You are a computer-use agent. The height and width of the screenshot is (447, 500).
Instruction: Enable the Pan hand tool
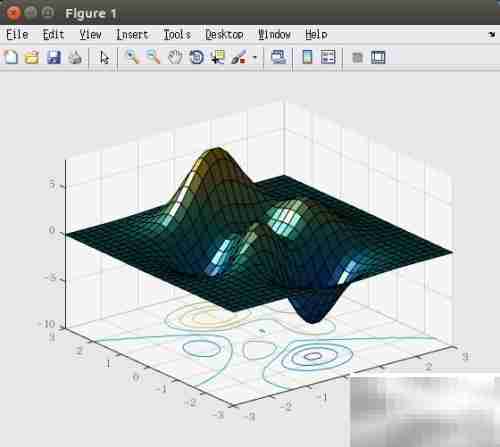tap(175, 57)
